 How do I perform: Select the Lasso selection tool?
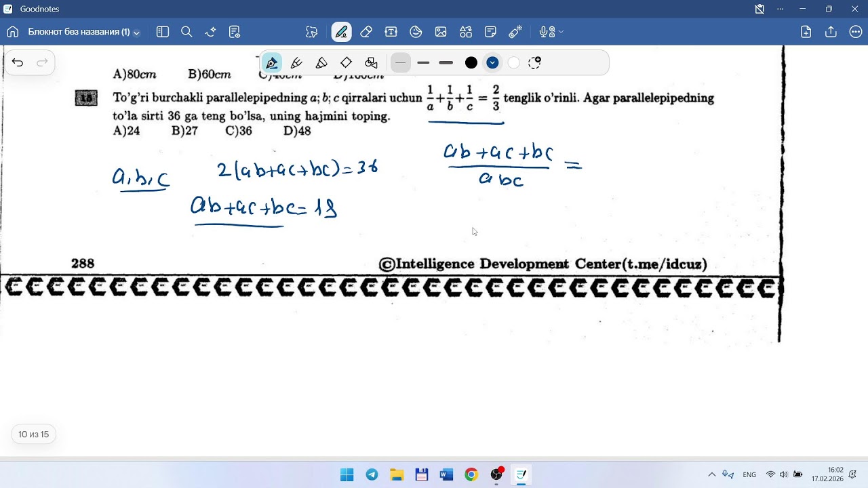tap(311, 32)
